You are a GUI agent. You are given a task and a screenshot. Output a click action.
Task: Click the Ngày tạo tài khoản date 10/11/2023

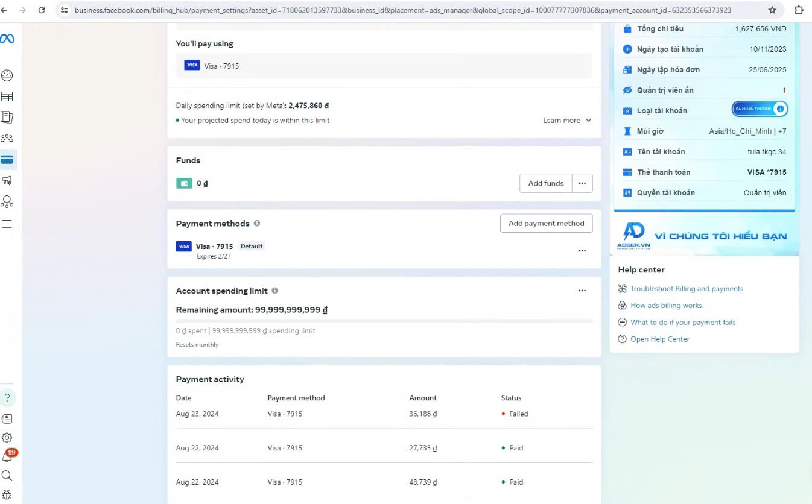click(768, 49)
